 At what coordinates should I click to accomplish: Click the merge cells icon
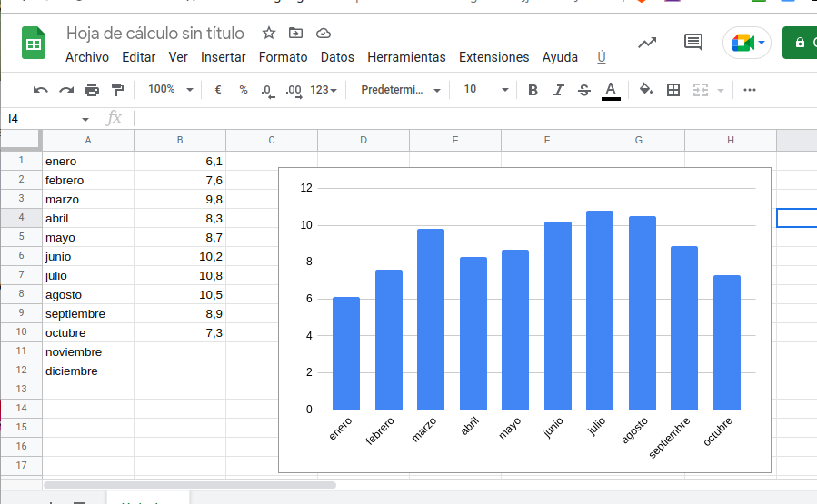701,90
